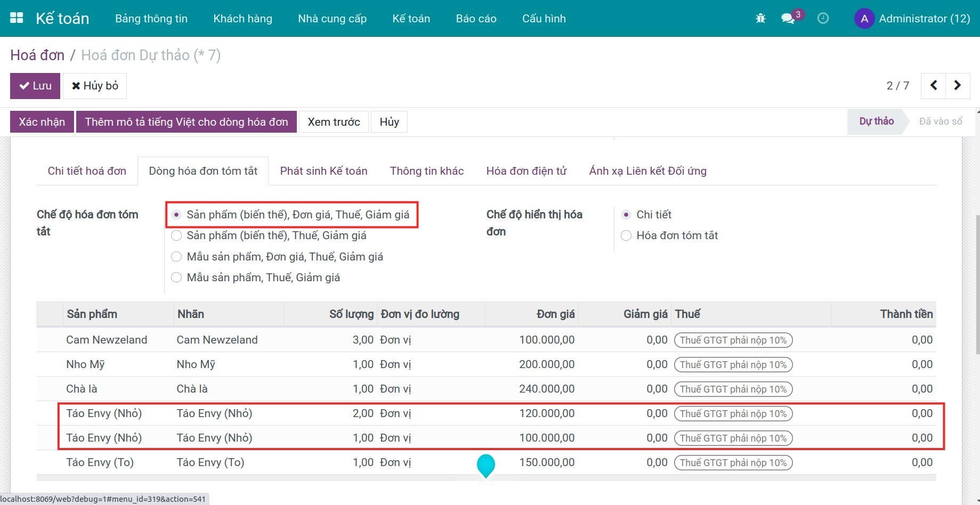Choose 'Hóa đơn tóm tắt' display mode
The height and width of the screenshot is (505, 980).
626,235
